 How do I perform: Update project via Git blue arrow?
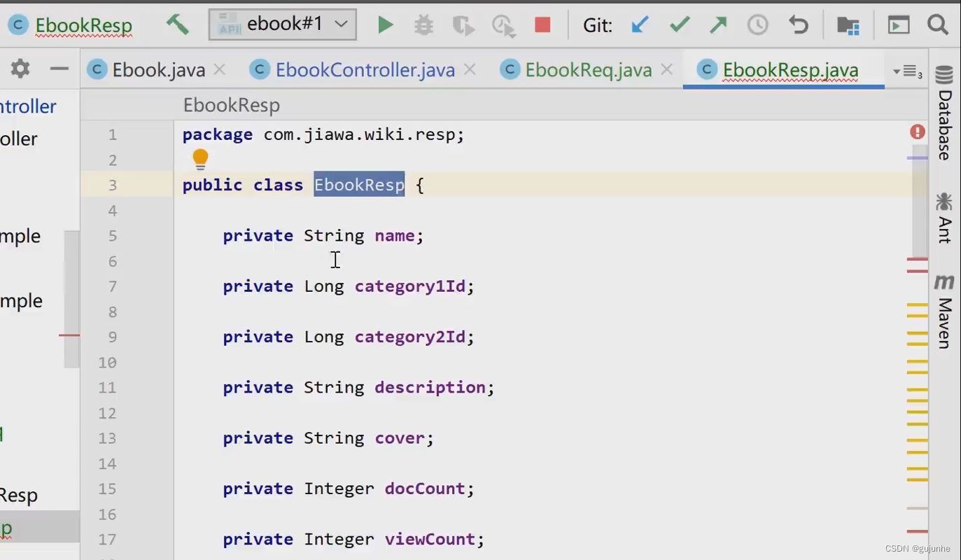640,25
